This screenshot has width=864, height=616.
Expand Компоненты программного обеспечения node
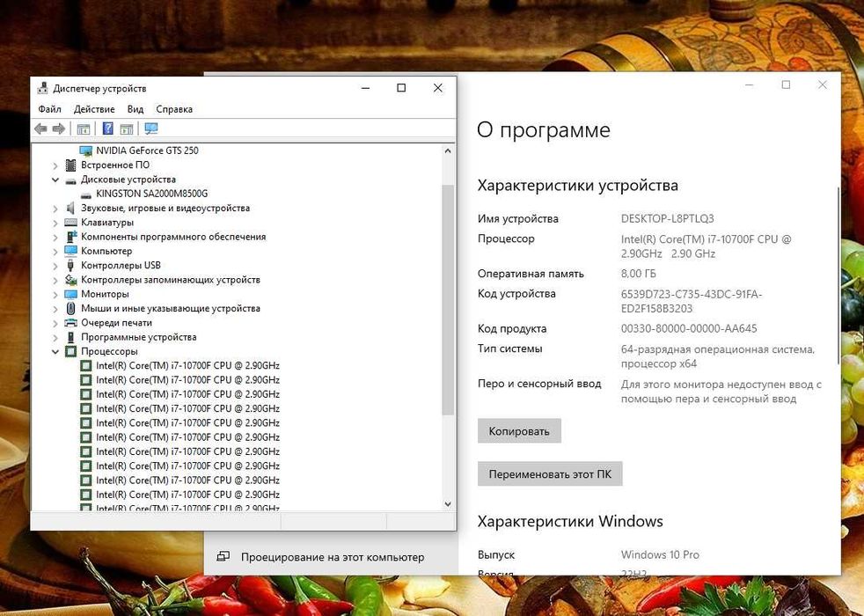pos(55,237)
